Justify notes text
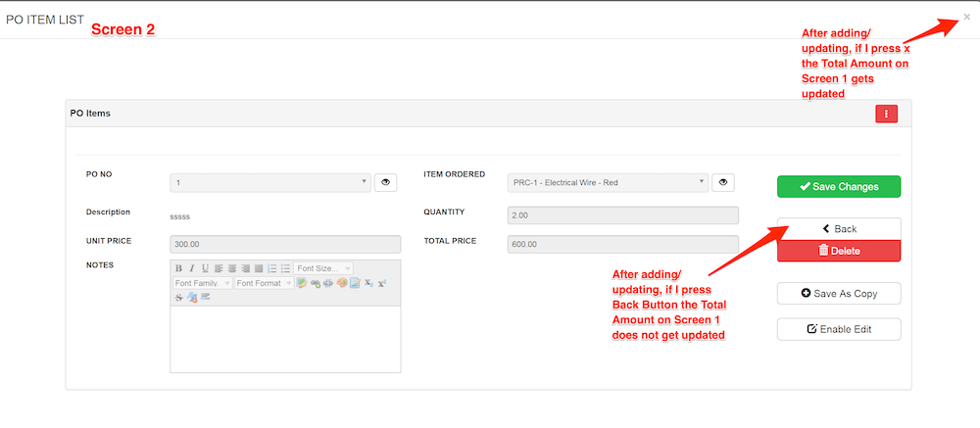The width and height of the screenshot is (980, 428). 259,268
